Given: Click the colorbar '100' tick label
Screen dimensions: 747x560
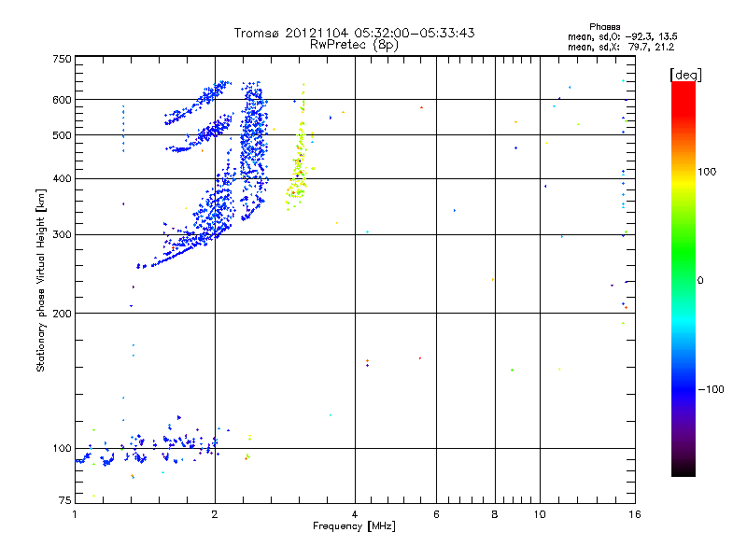Looking at the screenshot, I should point(707,172).
